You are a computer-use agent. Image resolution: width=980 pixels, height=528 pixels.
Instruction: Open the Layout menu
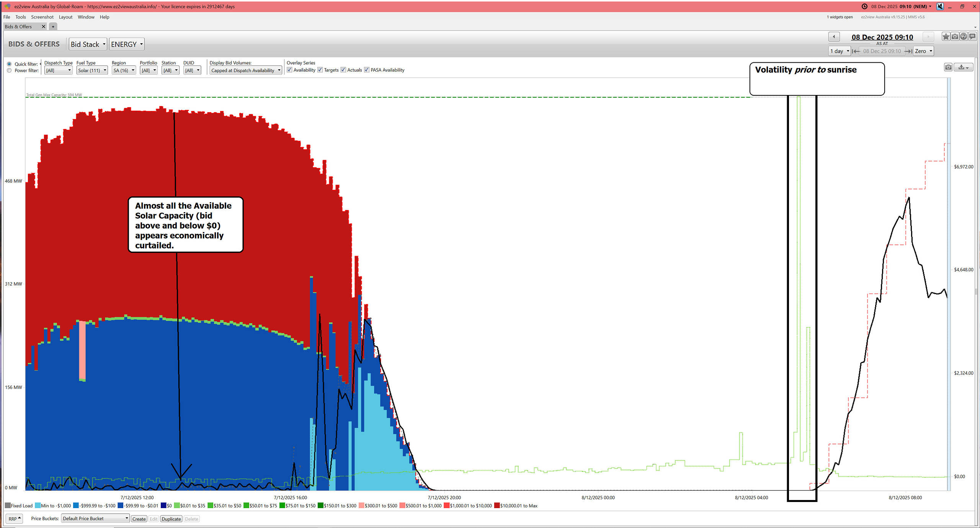[65, 17]
